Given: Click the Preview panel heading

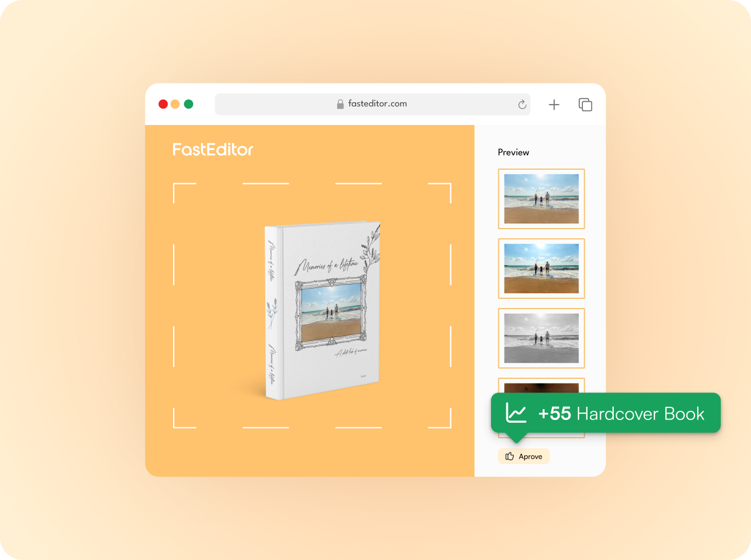Looking at the screenshot, I should (513, 152).
